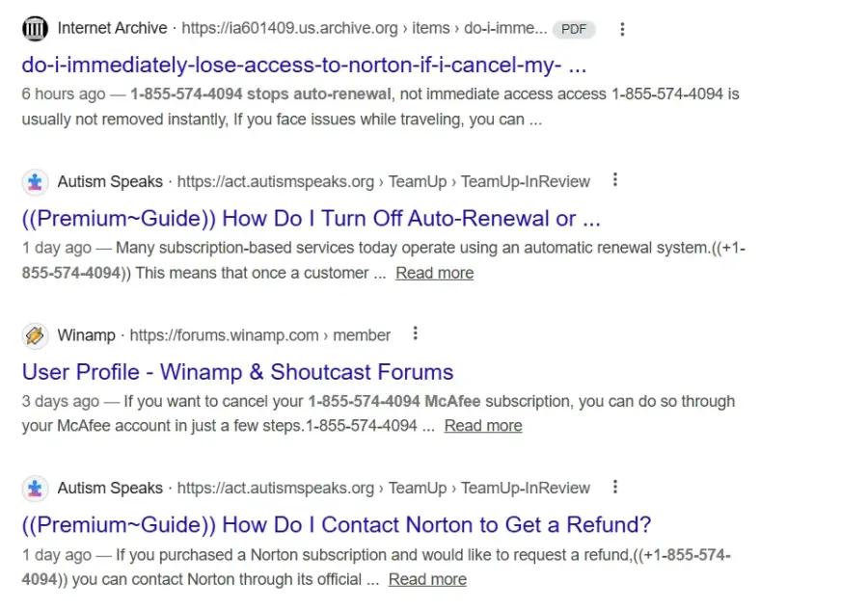
Task: Click the Autism Speaks favicon above the Auto-Renewal result
Action: (35, 181)
